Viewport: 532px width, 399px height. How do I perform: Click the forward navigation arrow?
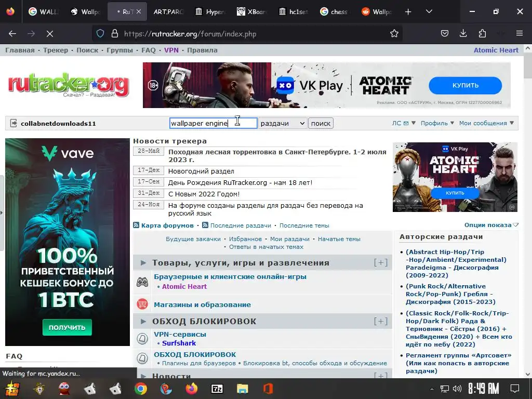(31, 34)
